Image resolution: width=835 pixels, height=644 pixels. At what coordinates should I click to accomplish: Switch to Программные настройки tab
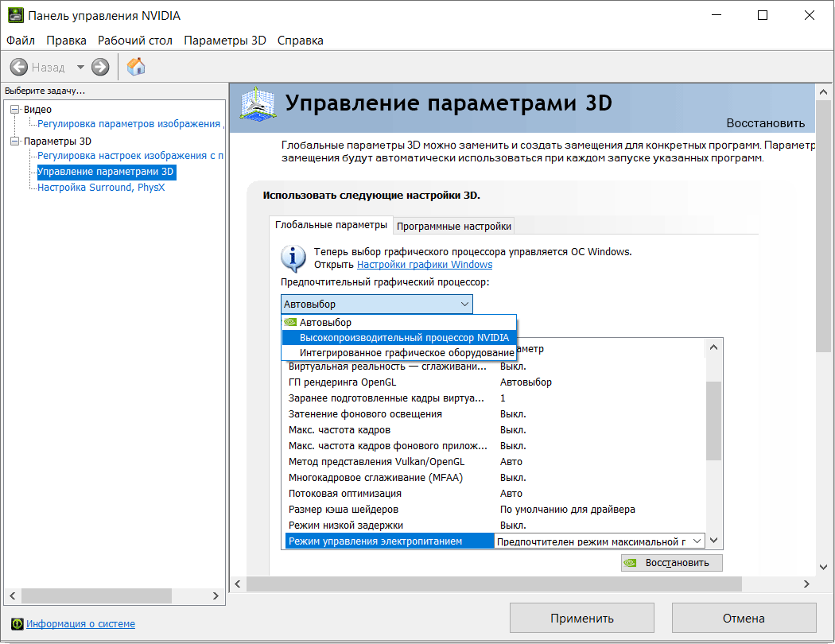(x=454, y=227)
